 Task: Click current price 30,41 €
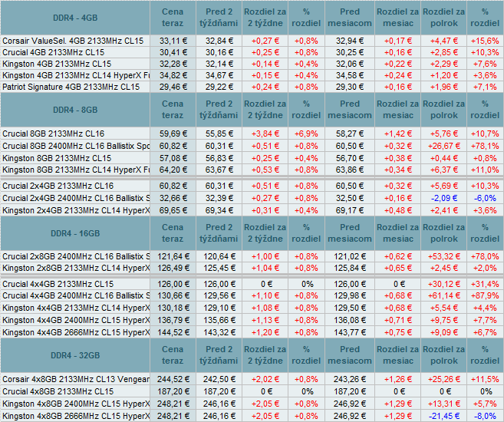click(173, 52)
